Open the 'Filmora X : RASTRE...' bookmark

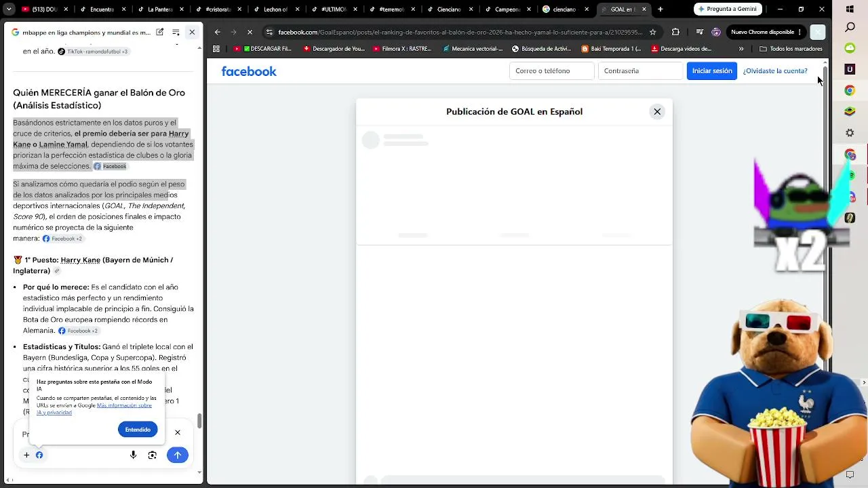402,49
